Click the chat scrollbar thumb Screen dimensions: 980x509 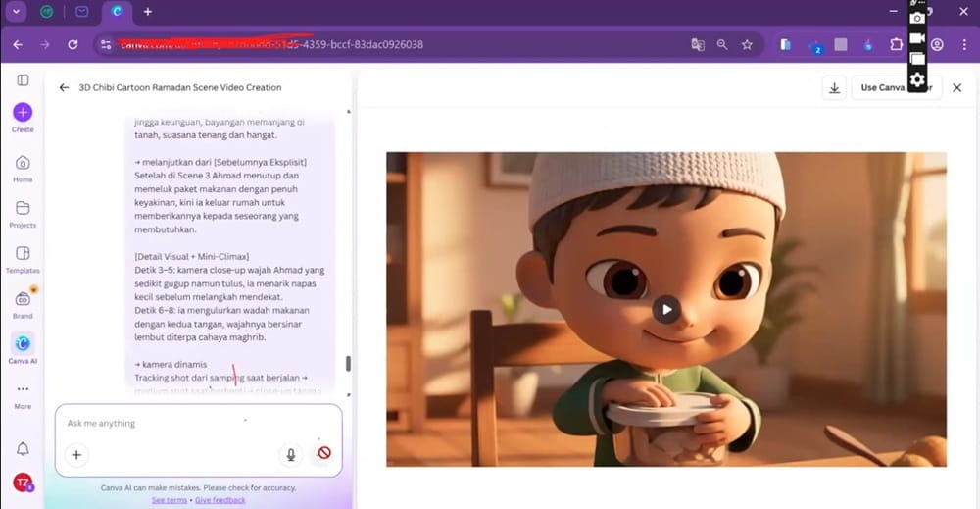pos(348,363)
